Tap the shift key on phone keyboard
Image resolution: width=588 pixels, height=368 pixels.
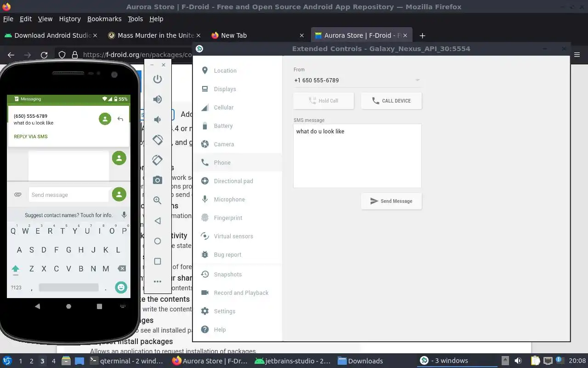tap(16, 269)
